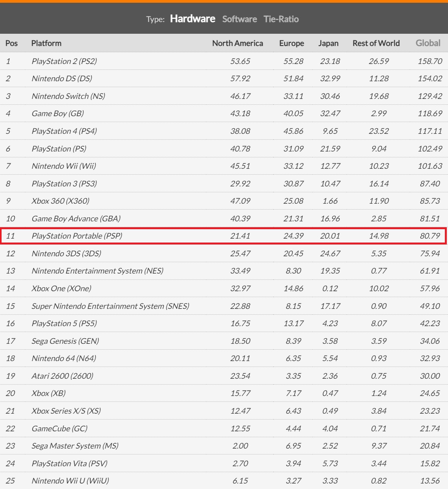
Task: Open the PlayStation 4 (PS4) platform link
Action: pos(64,131)
